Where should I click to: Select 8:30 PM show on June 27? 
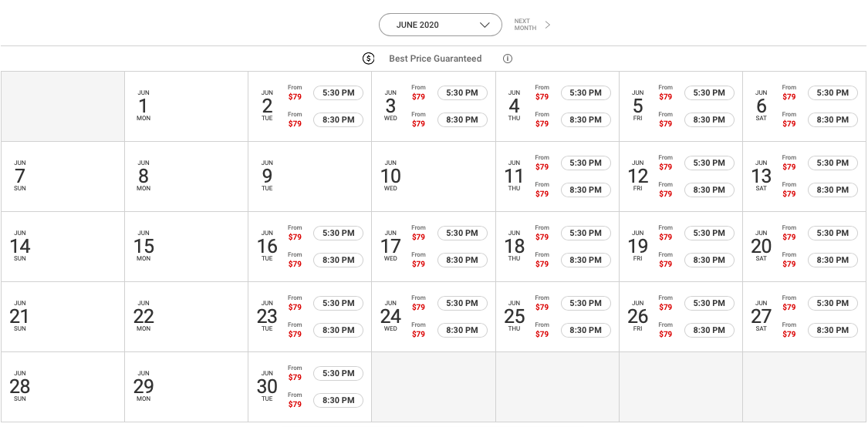[833, 331]
